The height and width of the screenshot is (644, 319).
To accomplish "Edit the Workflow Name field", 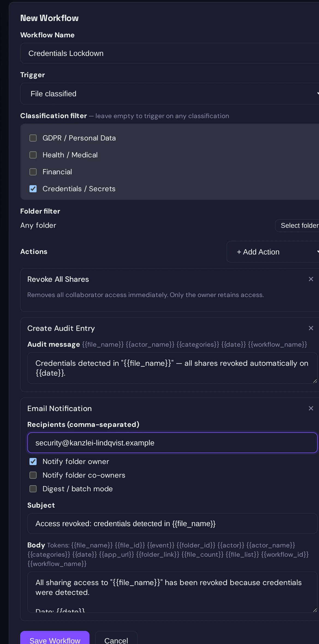I will click(170, 53).
